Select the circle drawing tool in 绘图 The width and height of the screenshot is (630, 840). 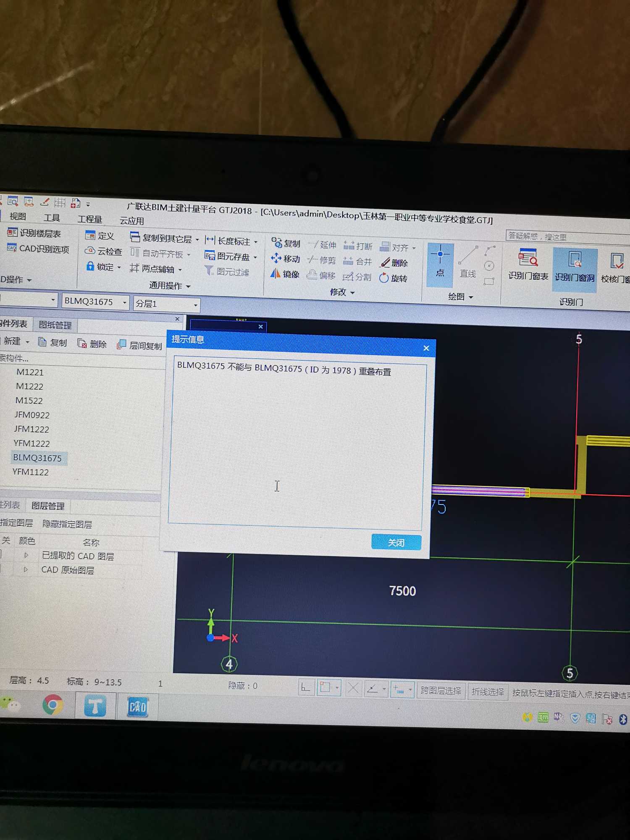[489, 266]
